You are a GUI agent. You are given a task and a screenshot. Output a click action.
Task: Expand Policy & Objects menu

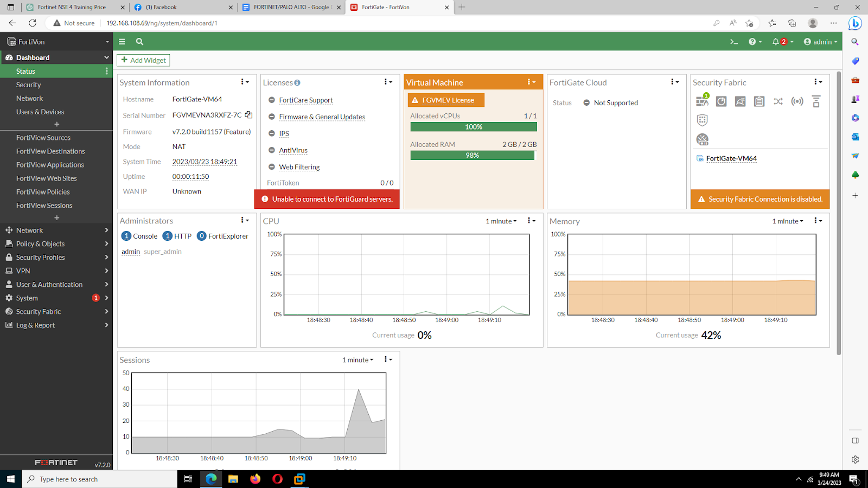tap(56, 243)
